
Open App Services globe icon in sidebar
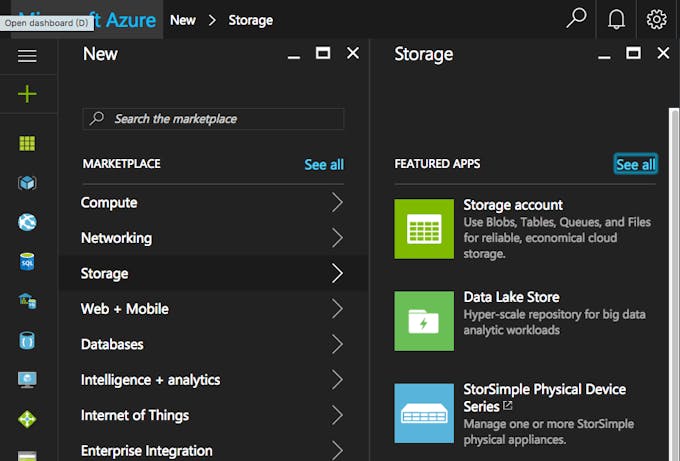point(27,222)
